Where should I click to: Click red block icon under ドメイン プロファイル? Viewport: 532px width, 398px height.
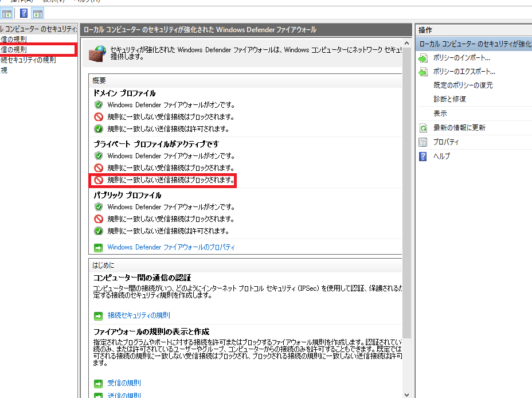click(99, 117)
